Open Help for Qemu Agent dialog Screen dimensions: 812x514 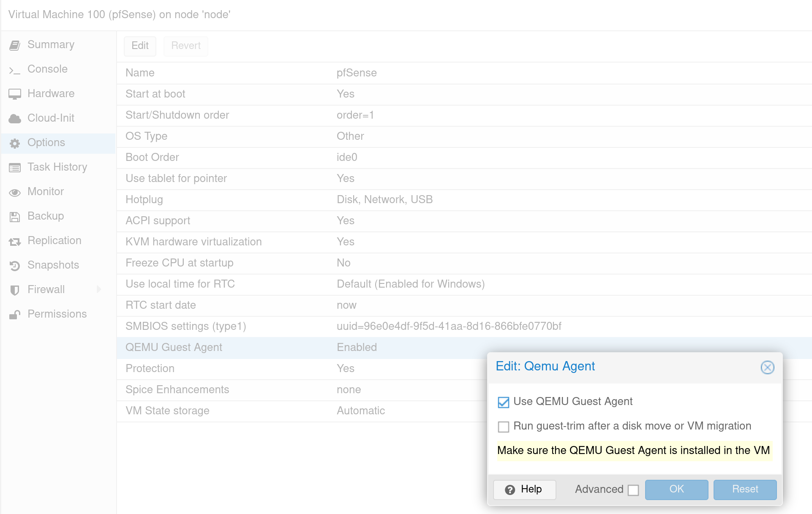click(x=524, y=490)
